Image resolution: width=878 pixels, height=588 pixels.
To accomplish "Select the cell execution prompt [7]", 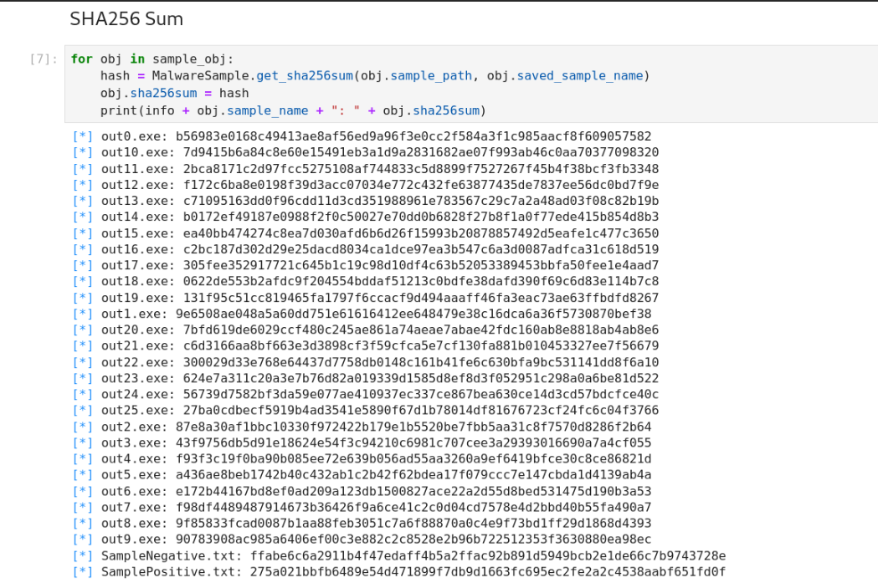I will (44, 59).
